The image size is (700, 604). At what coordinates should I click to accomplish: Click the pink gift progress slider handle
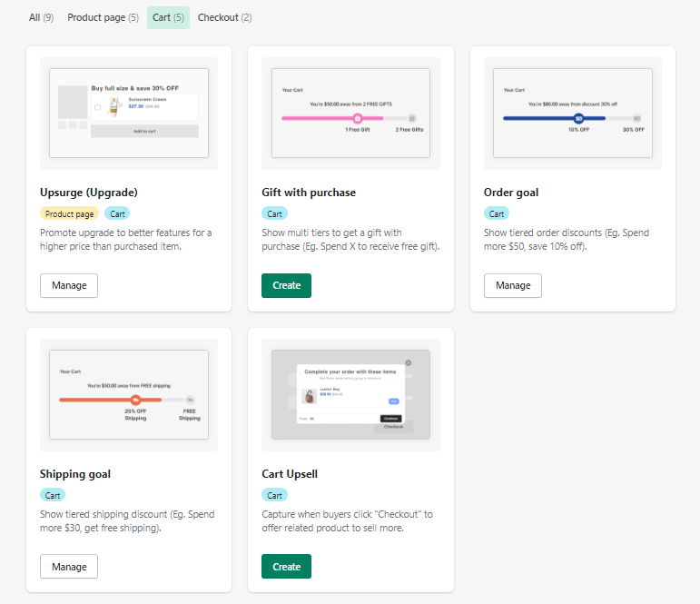point(357,118)
